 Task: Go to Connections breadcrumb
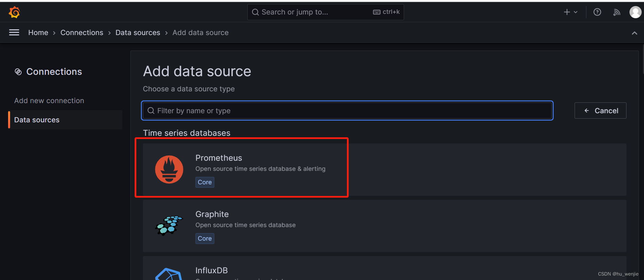(x=82, y=33)
